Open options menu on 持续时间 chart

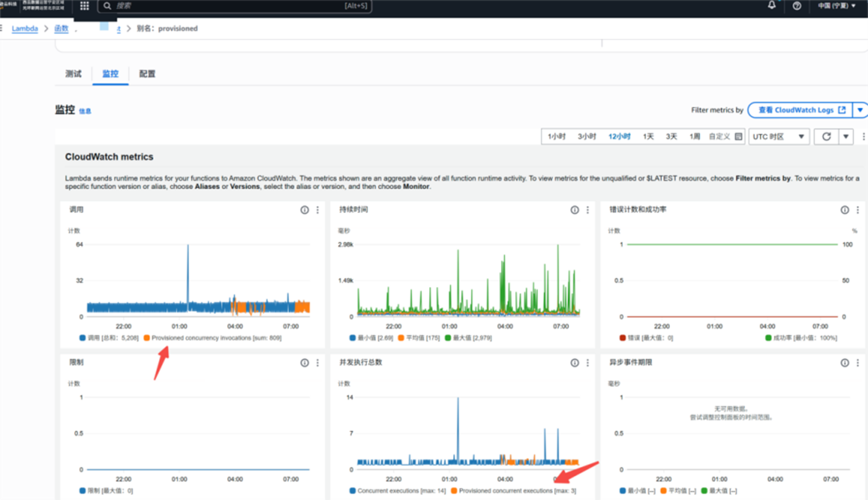click(588, 210)
